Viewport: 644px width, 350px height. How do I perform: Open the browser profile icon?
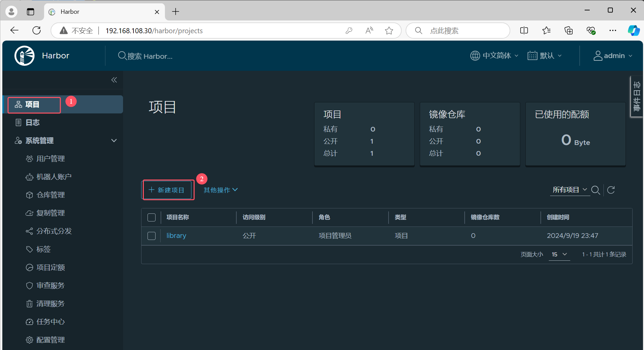[11, 12]
